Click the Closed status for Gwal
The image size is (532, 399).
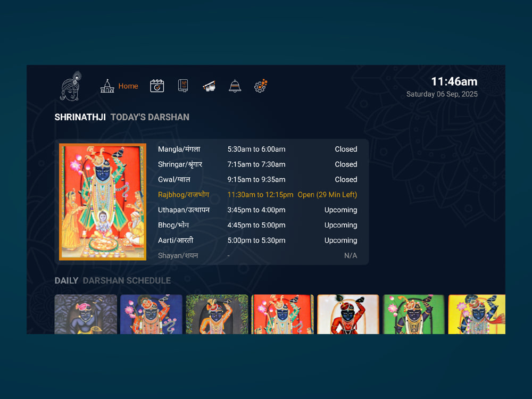click(346, 179)
